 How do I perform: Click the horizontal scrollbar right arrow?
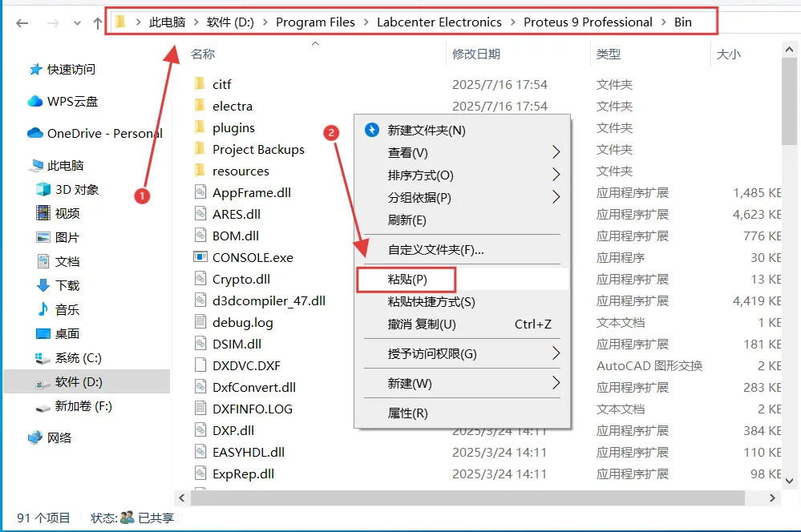click(772, 498)
